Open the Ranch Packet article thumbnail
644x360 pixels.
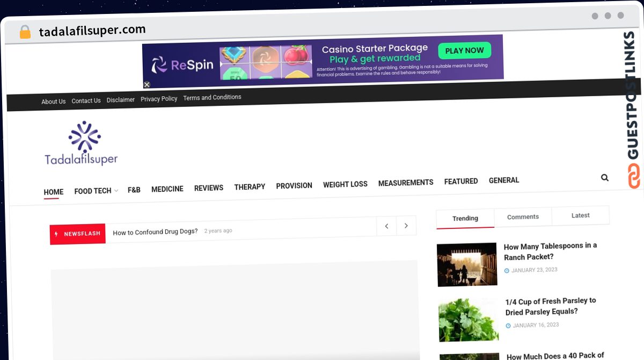coord(467,265)
